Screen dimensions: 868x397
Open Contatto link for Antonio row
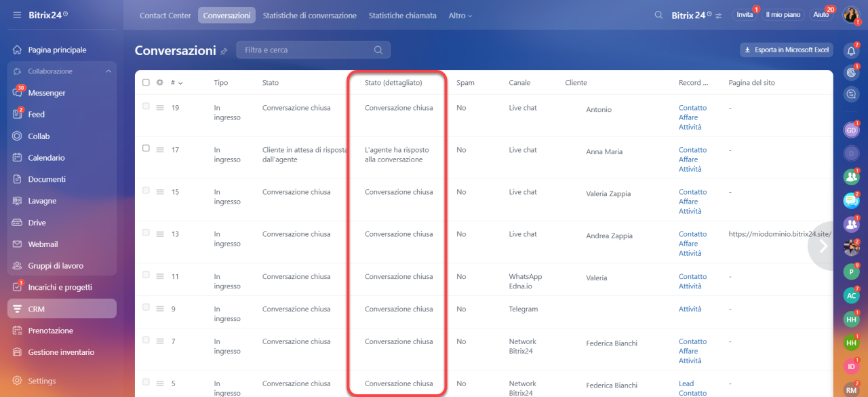692,108
